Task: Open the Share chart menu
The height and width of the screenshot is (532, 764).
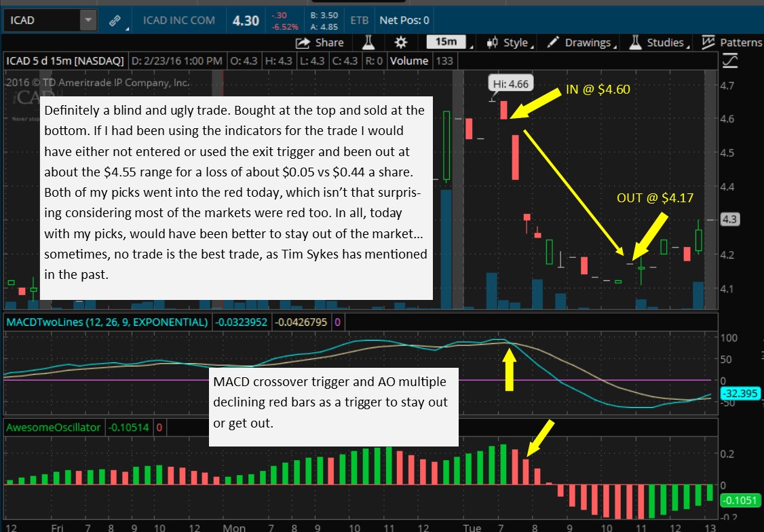Action: click(320, 43)
